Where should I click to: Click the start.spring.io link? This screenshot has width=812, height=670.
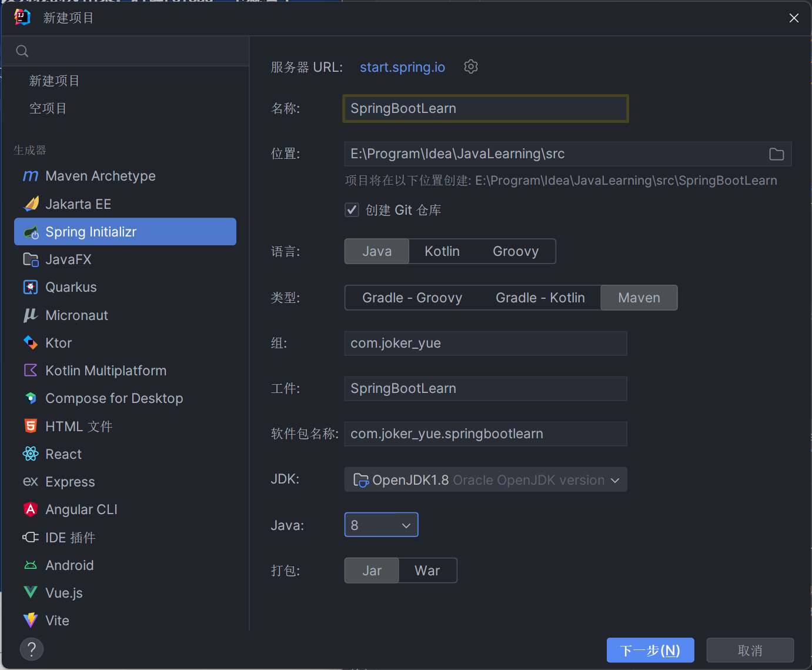coord(402,67)
